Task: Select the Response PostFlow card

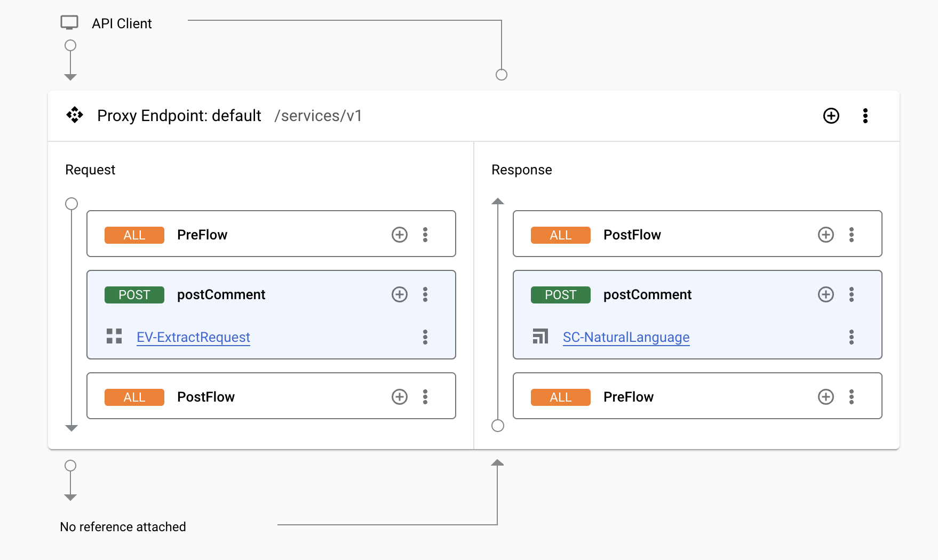Action: (697, 234)
